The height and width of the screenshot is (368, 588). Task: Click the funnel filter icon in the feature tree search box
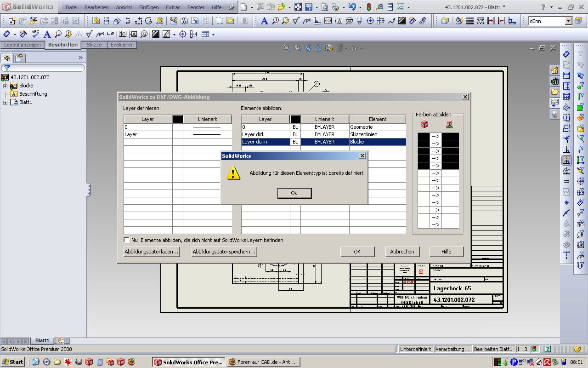tap(7, 68)
